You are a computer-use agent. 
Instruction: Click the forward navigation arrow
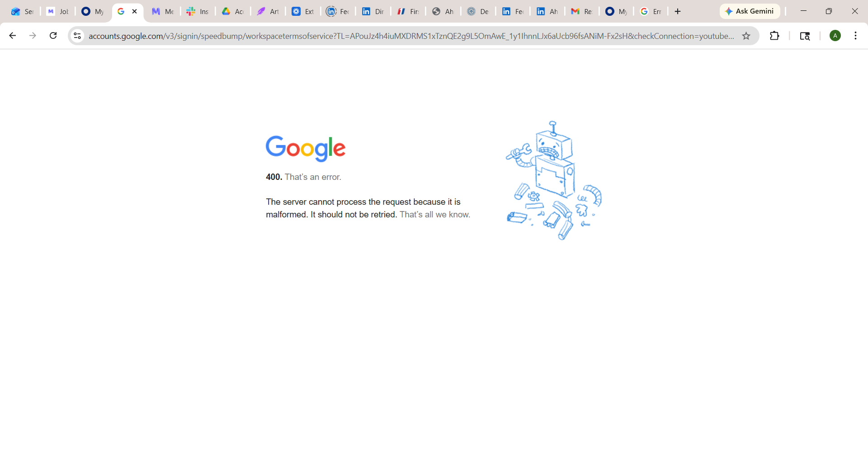[x=33, y=36]
